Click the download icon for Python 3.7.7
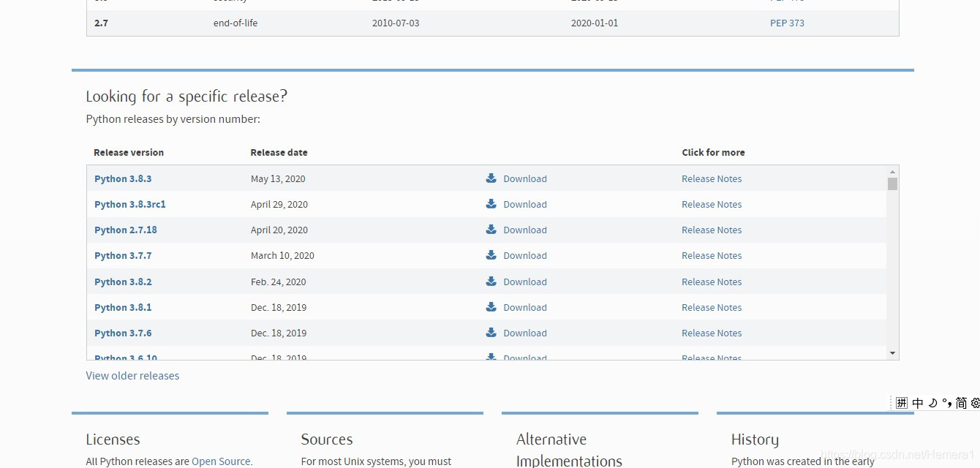Screen dimensions: 980x468 tap(491, 254)
